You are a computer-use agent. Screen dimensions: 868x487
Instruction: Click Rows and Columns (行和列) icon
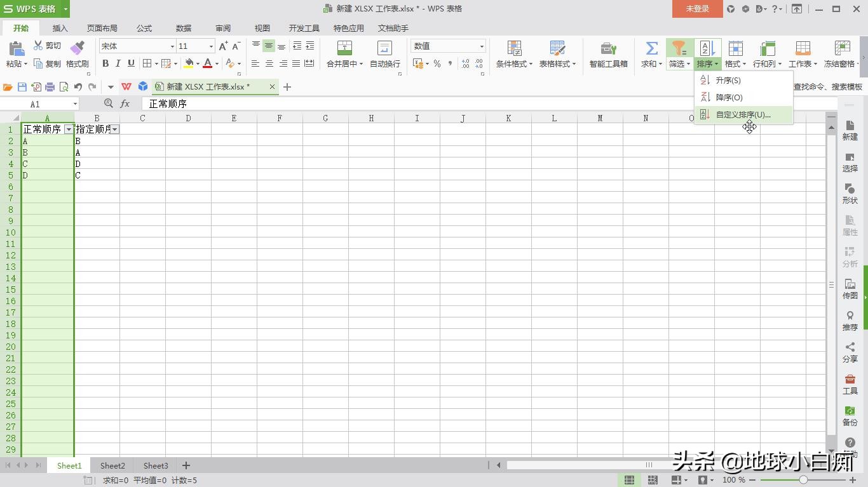(x=767, y=48)
